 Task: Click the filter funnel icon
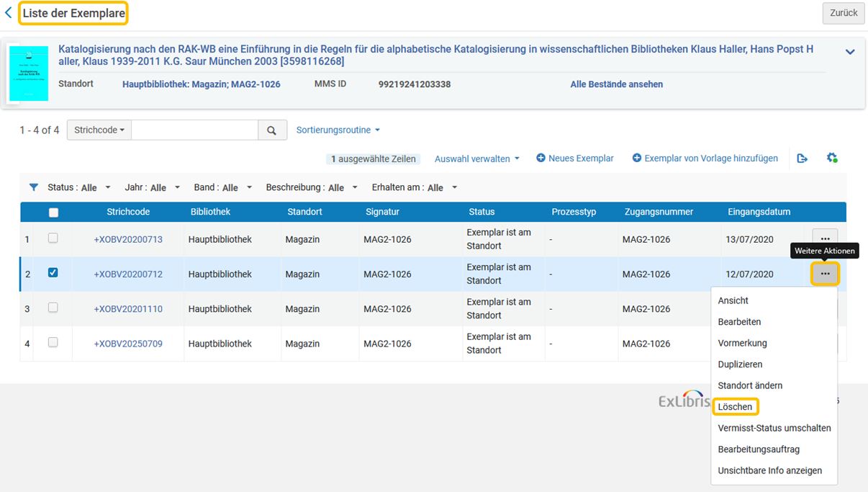(x=33, y=187)
